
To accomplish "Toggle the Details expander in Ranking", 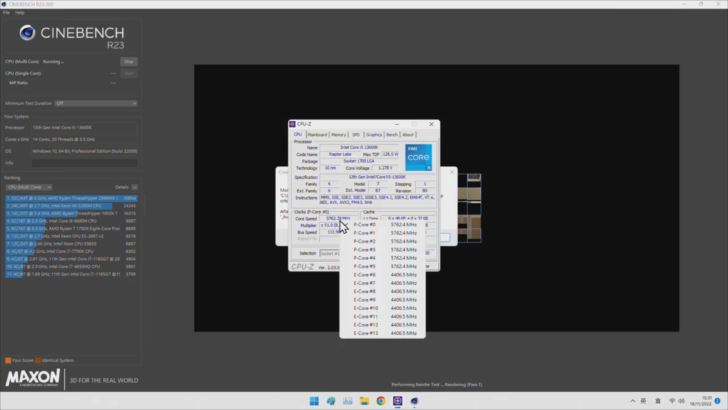I will (134, 187).
